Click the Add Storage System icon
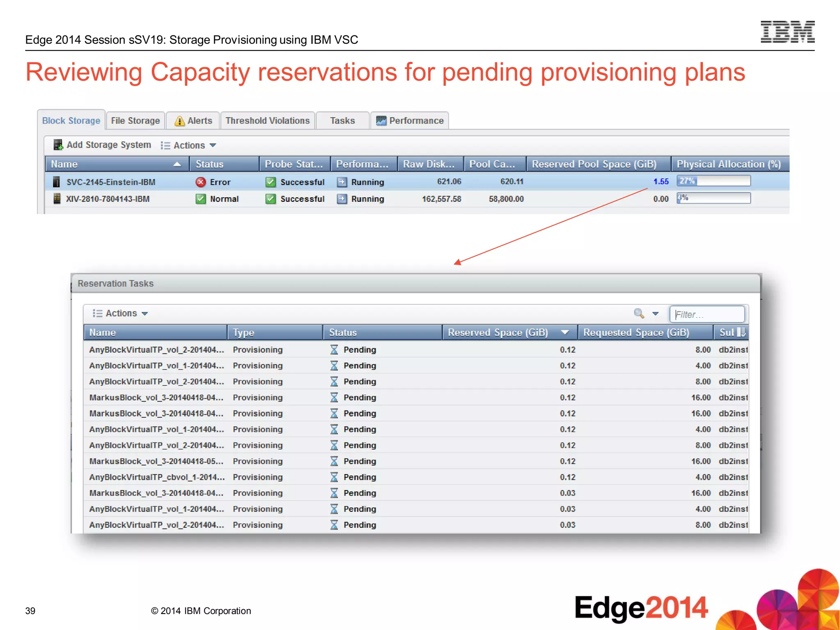This screenshot has width=840, height=630. pos(58,145)
